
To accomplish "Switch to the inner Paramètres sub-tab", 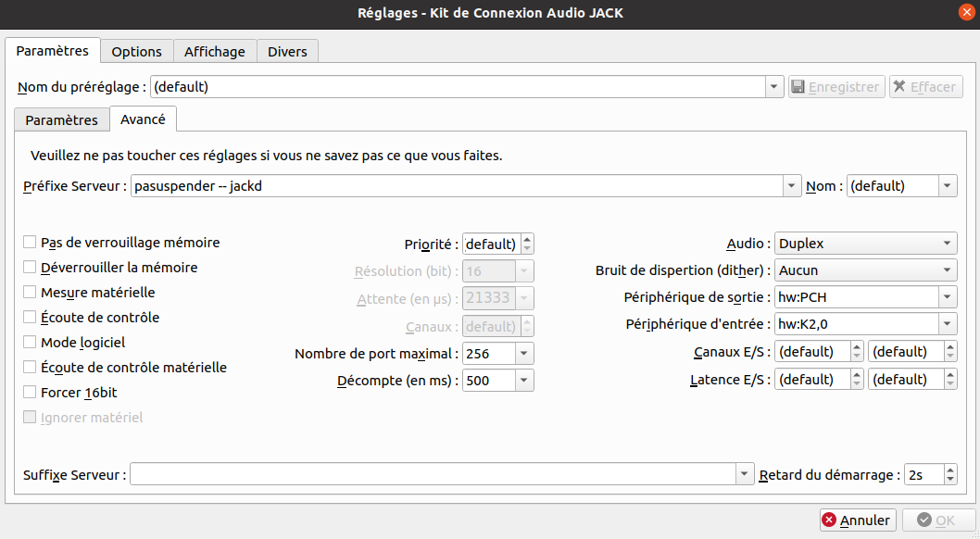I will point(61,120).
